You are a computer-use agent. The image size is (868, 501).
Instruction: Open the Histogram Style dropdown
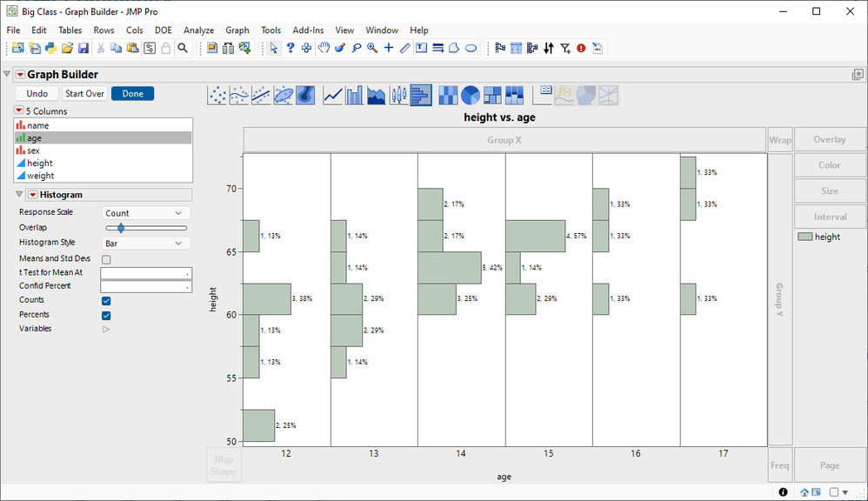[x=146, y=243]
